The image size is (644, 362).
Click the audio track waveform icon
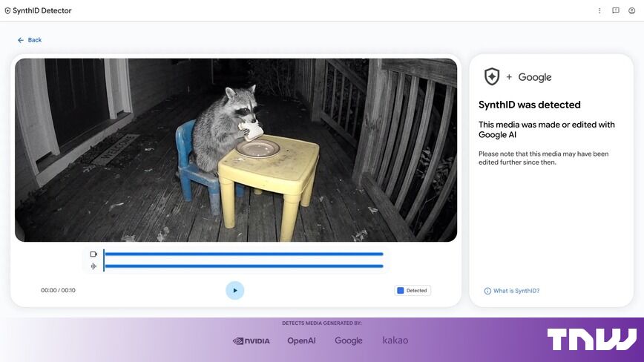93,266
